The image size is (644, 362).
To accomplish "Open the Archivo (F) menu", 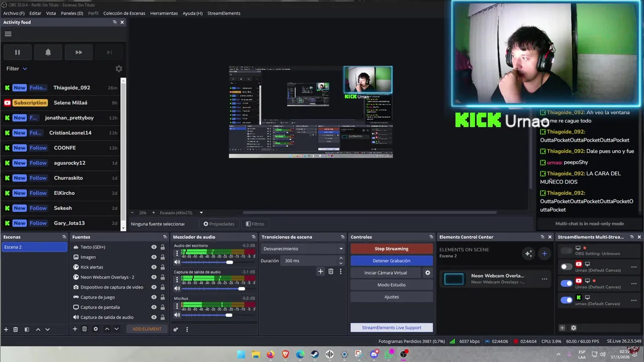I will click(x=14, y=13).
